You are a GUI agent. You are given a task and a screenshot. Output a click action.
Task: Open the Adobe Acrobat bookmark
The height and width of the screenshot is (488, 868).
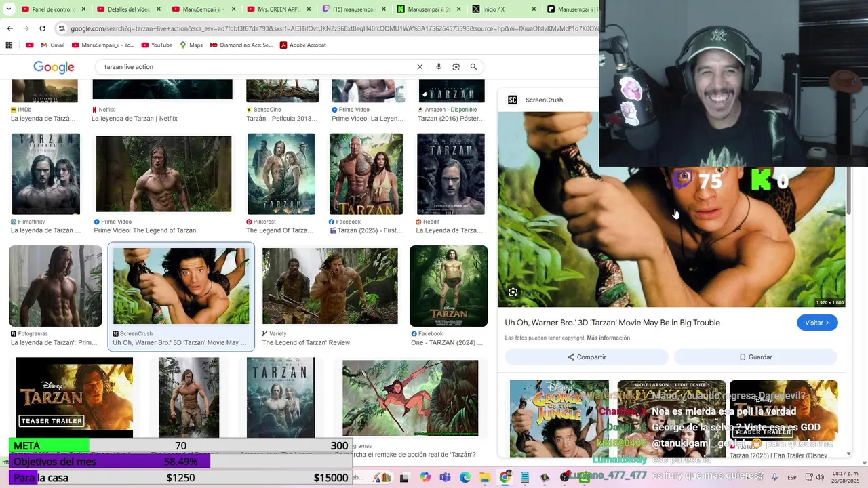[302, 45]
